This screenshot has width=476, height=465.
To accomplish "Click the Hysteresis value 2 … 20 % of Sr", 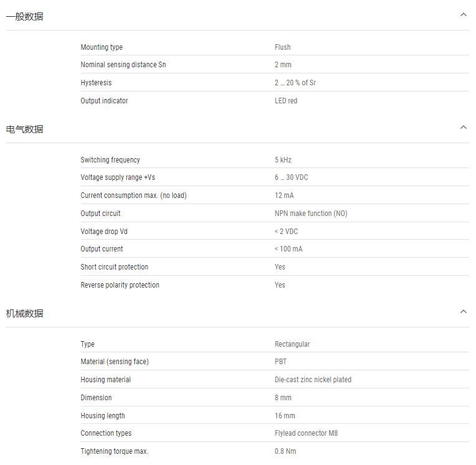I will (295, 83).
